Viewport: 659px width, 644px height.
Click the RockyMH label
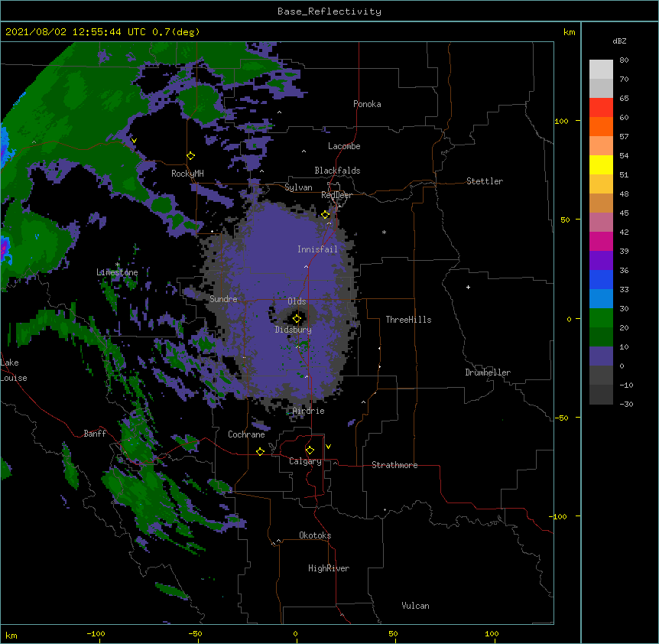(187, 174)
